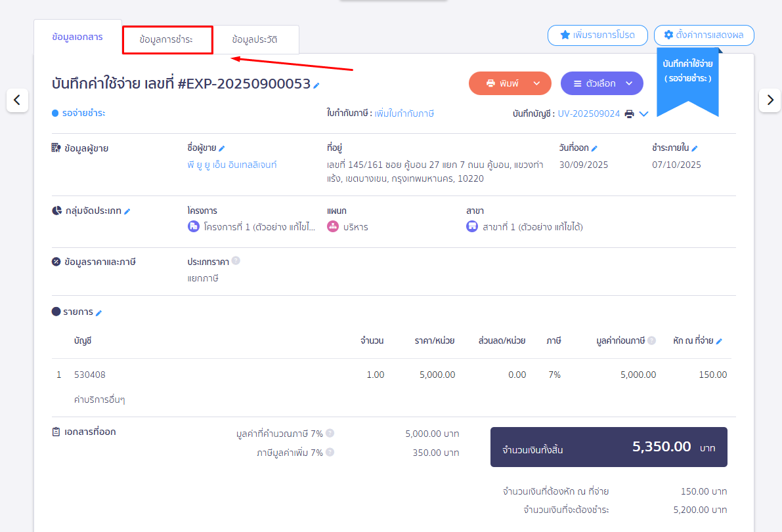Expand the journal entry chevron dropdown

[x=644, y=114]
